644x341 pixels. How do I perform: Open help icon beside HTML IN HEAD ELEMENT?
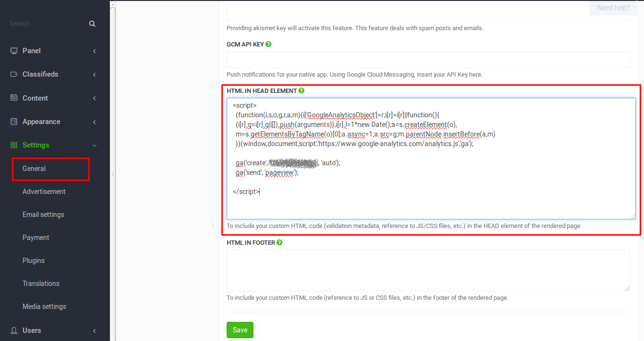point(301,91)
